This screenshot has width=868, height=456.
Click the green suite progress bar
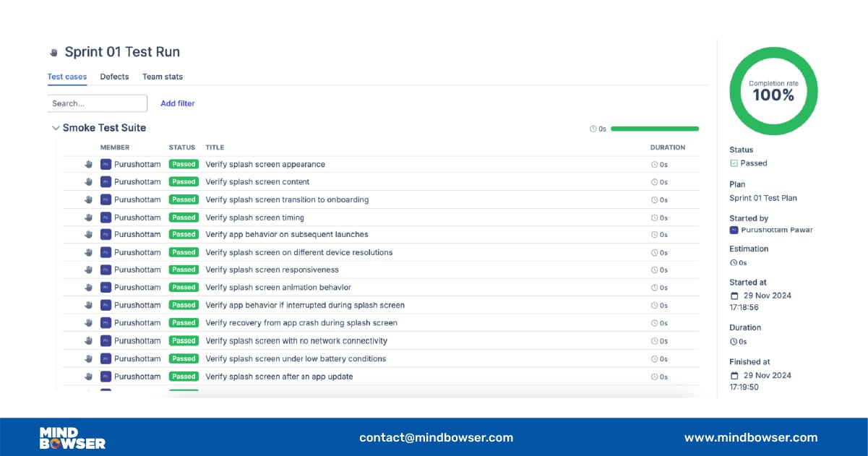point(655,128)
